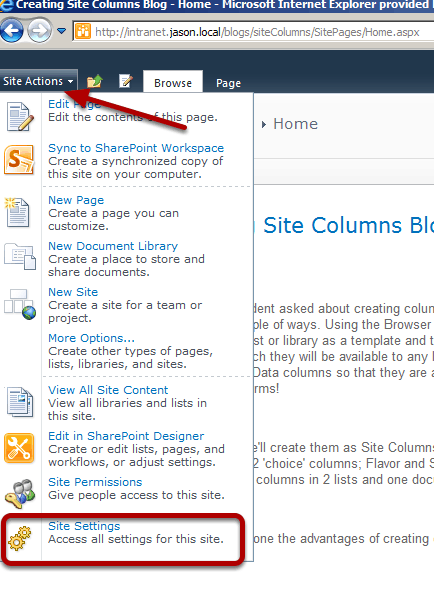Click the SharePoint Workspace sync icon
Image resolution: width=434 pixels, height=605 pixels.
click(19, 160)
